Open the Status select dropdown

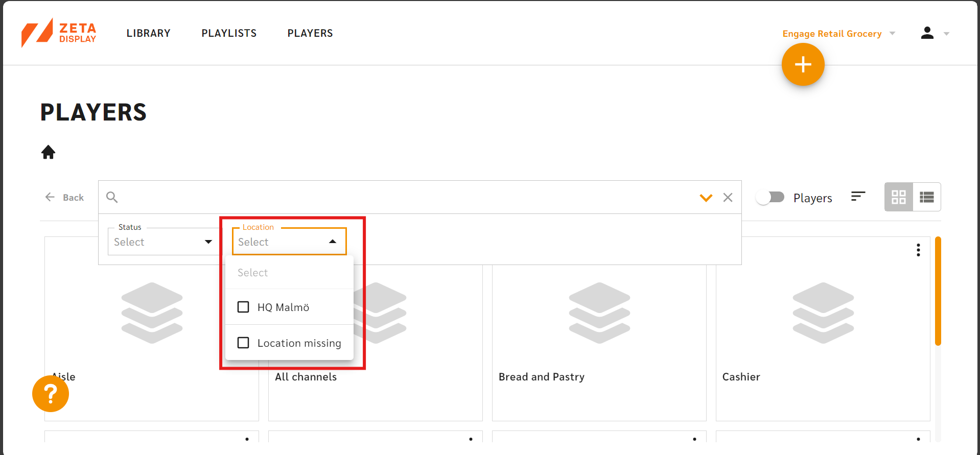163,242
